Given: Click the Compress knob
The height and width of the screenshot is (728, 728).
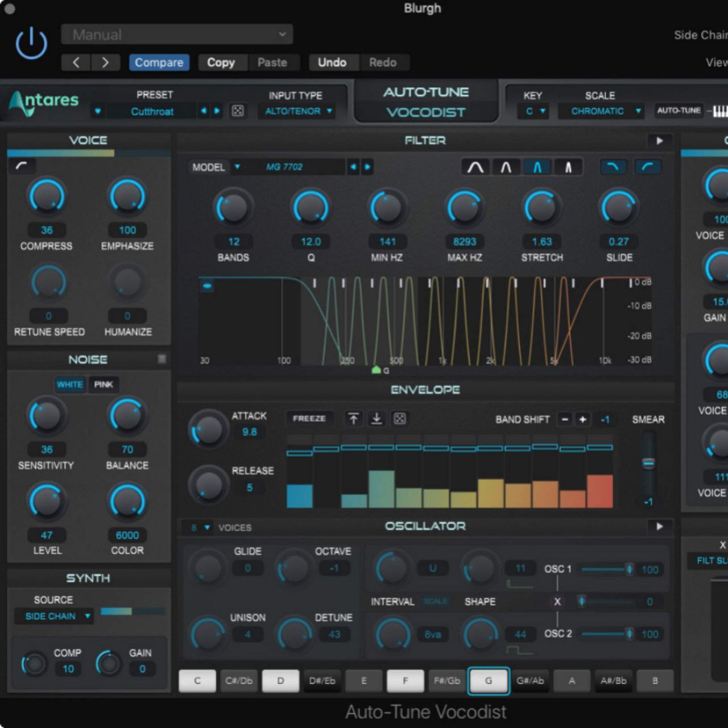Looking at the screenshot, I should tap(47, 197).
